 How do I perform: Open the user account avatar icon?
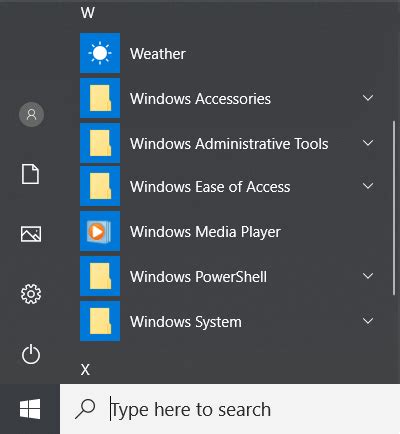(x=31, y=114)
